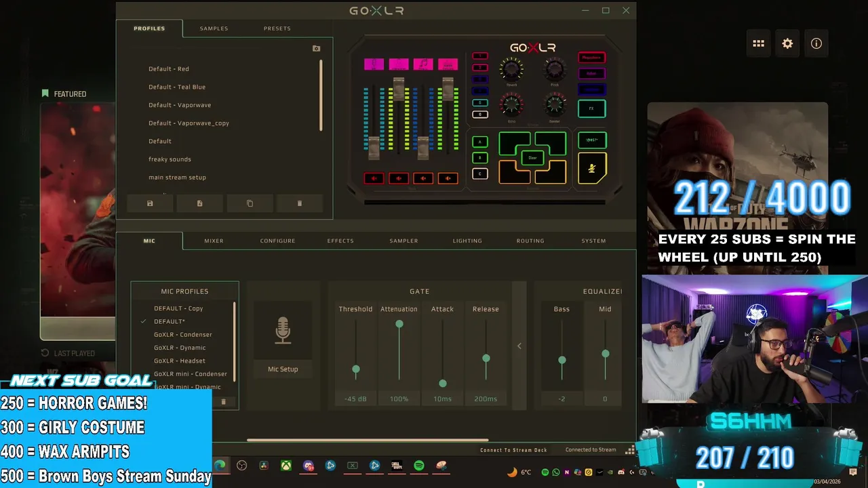Toggle the third fader mute button
Image resolution: width=868 pixels, height=488 pixels.
click(423, 178)
